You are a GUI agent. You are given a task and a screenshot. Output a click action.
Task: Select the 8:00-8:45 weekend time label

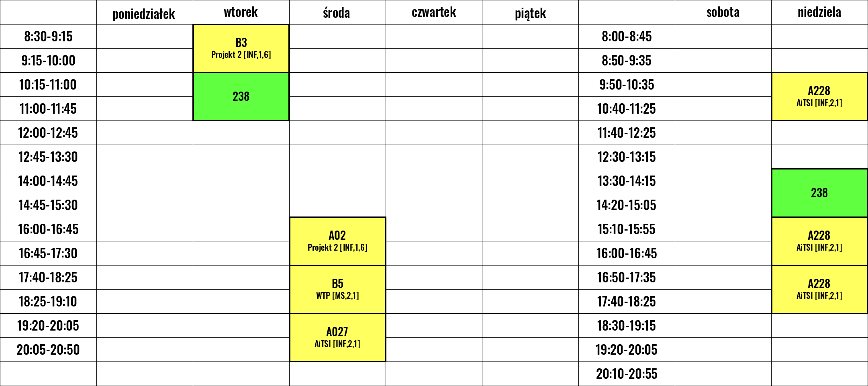[627, 36]
